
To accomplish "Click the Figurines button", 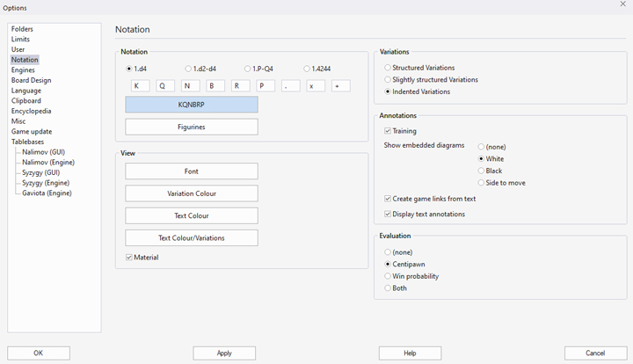I will point(192,127).
